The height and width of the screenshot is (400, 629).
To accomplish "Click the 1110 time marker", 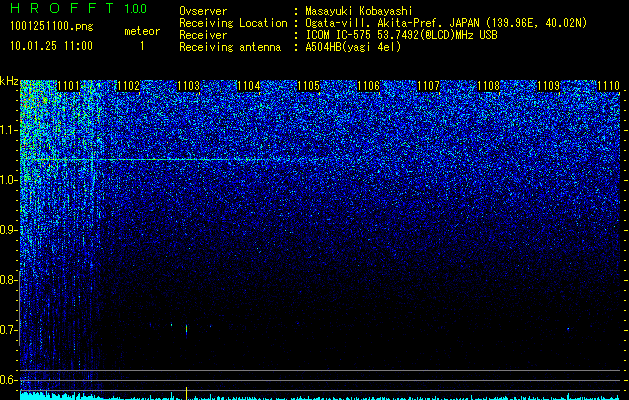I will 609,86.
